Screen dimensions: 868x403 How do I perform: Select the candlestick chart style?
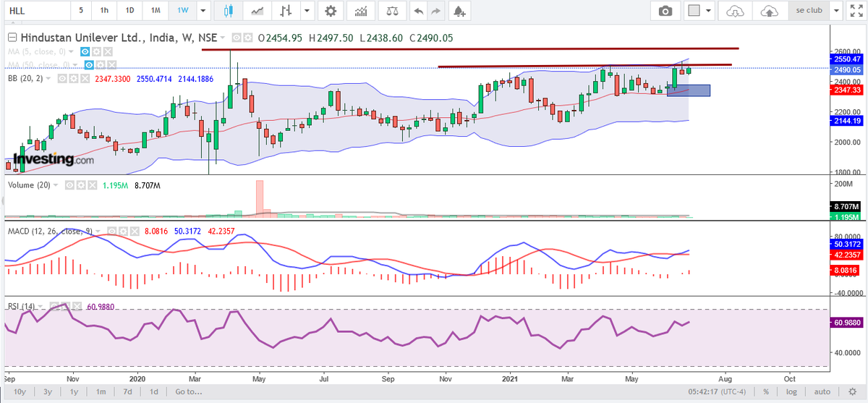[229, 11]
